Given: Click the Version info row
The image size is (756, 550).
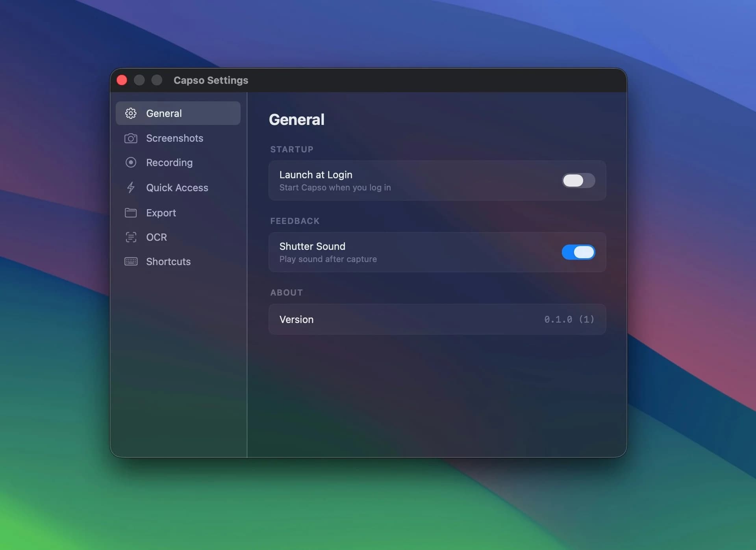Looking at the screenshot, I should tap(437, 319).
